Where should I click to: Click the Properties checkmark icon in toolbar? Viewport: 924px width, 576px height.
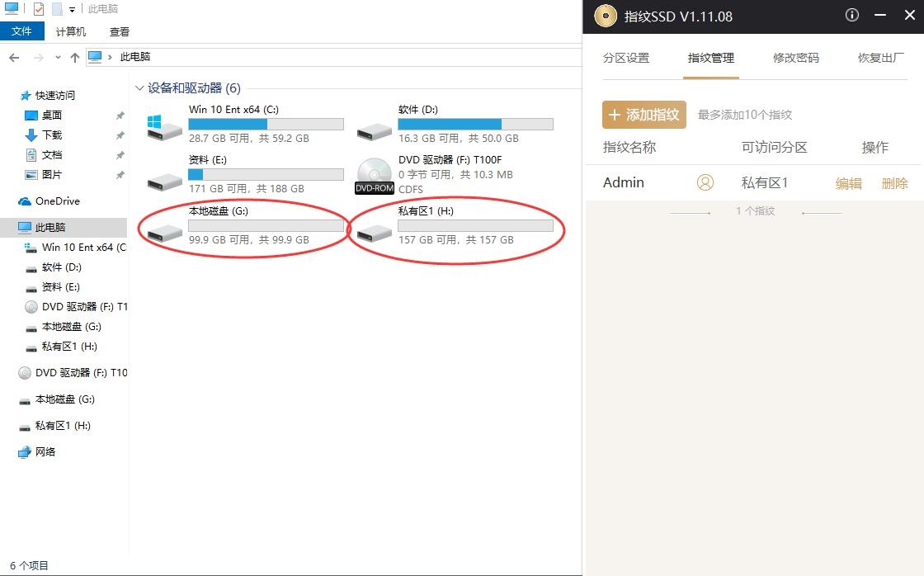click(x=38, y=8)
